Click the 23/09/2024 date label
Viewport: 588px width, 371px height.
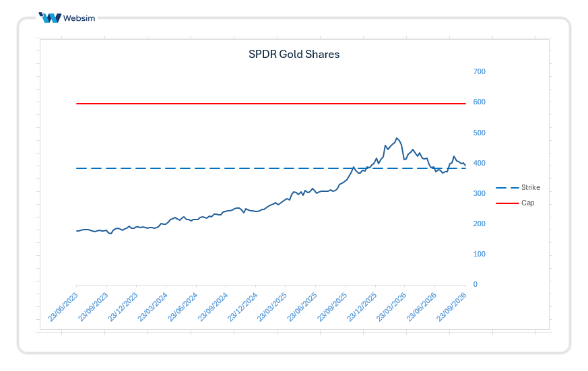(x=213, y=307)
